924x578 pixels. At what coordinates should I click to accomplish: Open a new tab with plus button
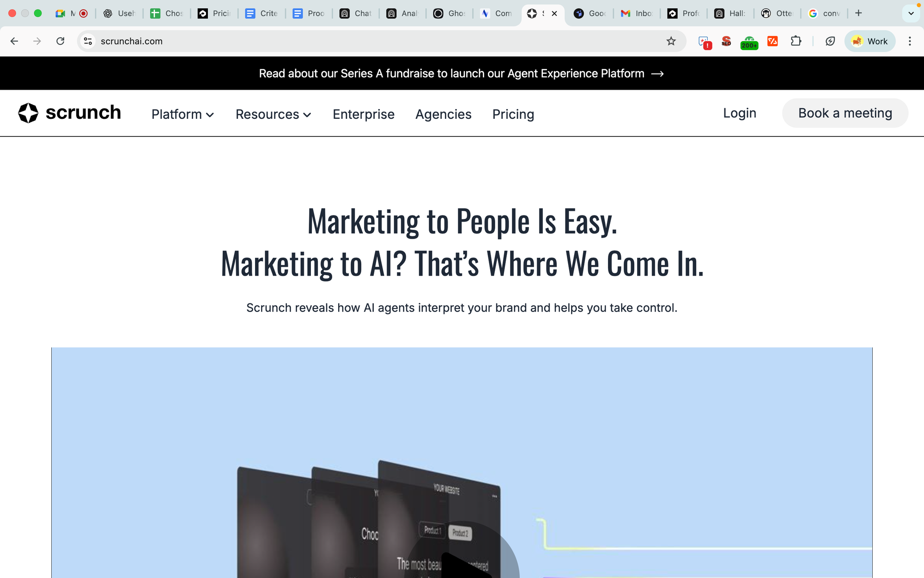[858, 13]
